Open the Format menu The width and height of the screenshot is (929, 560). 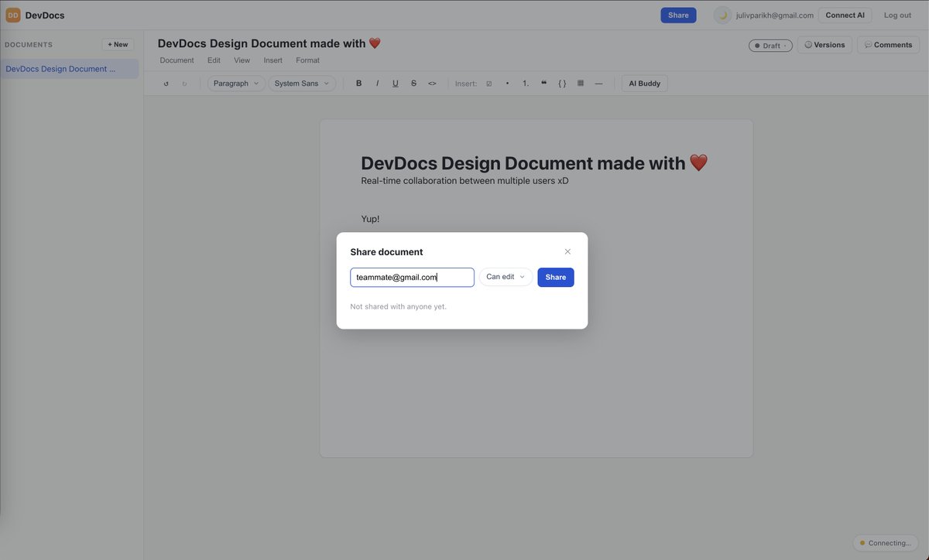click(x=307, y=60)
